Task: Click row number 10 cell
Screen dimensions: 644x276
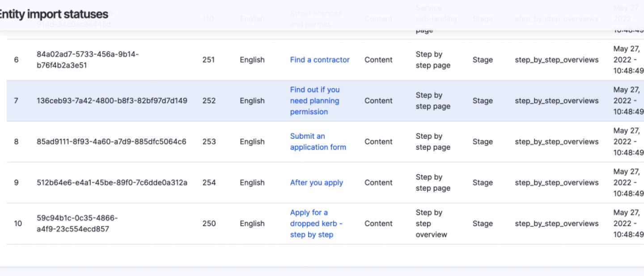Action: (18, 224)
